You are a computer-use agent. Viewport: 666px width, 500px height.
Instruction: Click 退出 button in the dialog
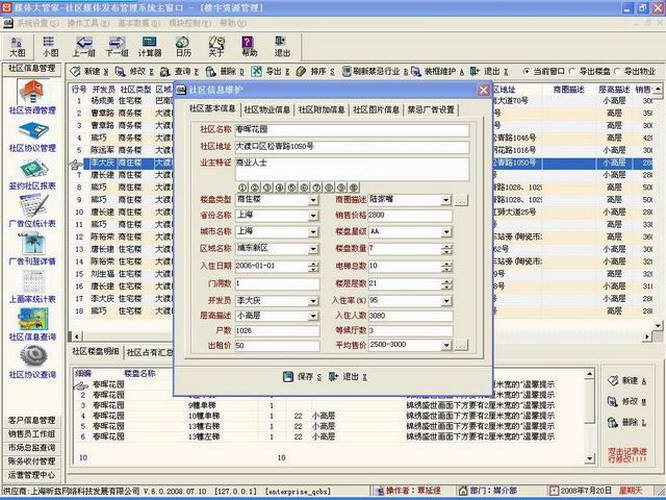[348, 376]
